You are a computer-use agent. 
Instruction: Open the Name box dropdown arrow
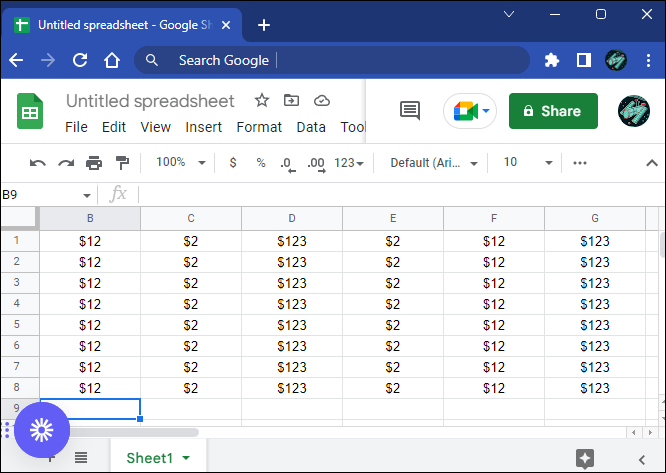[x=87, y=195]
